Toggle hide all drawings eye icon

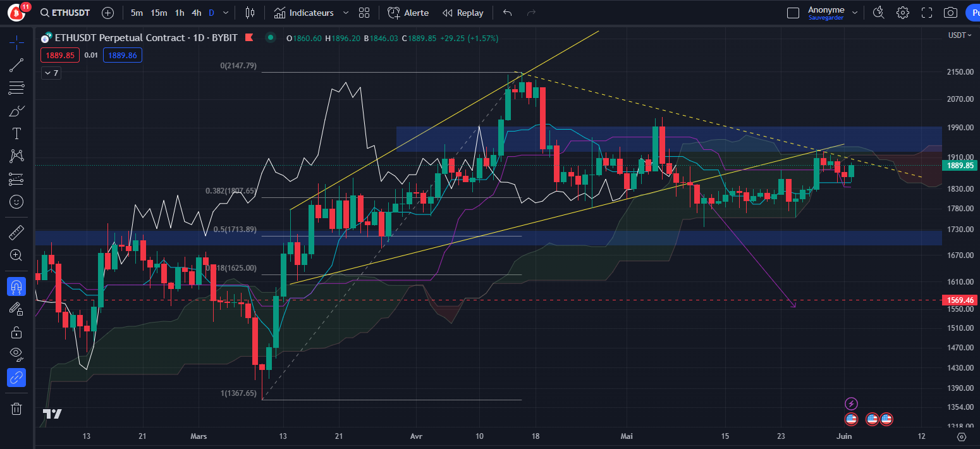16,353
